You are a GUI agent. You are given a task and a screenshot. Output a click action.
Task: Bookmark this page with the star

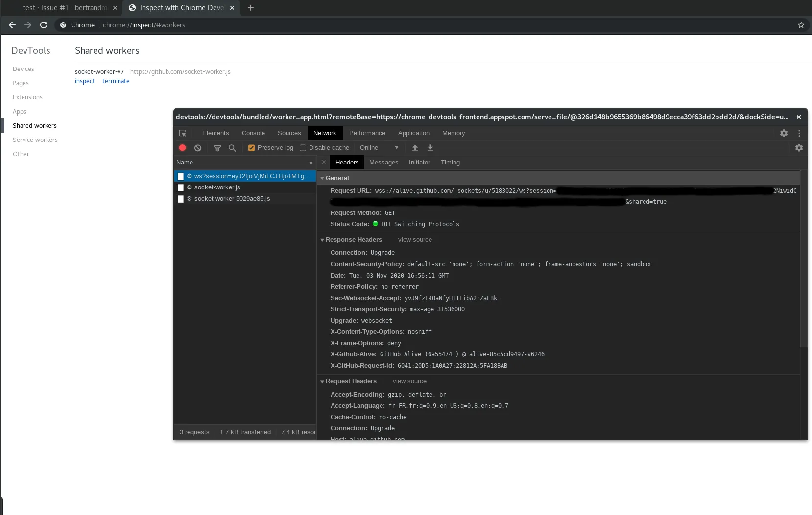pyautogui.click(x=801, y=25)
